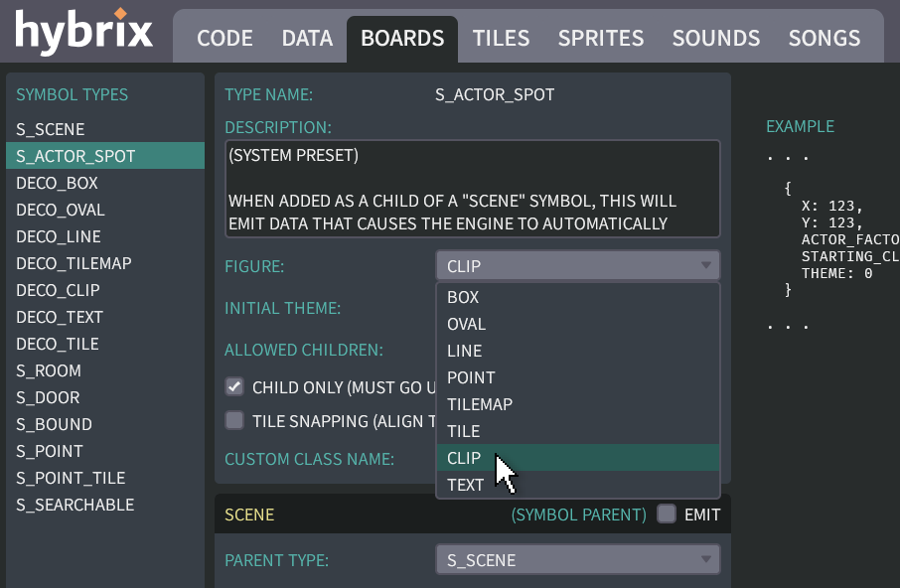Toggle the CHILD ONLY checkbox

234,387
